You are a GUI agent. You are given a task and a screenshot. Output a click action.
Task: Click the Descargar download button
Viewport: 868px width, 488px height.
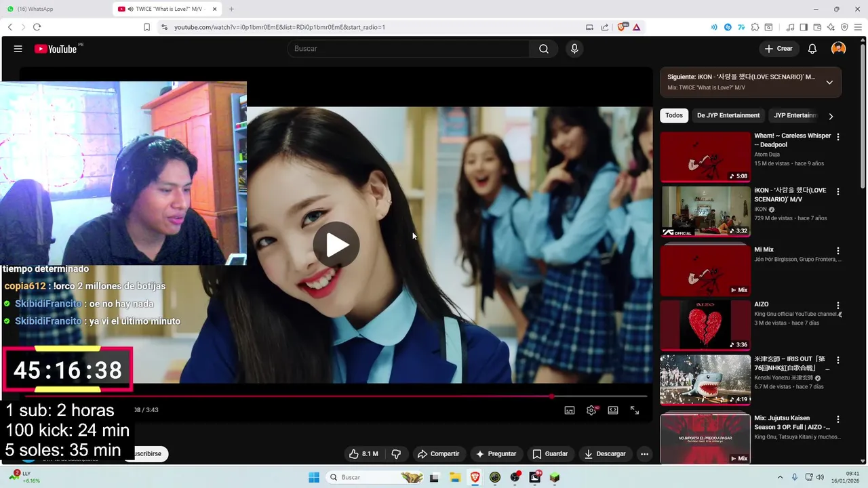(x=606, y=454)
